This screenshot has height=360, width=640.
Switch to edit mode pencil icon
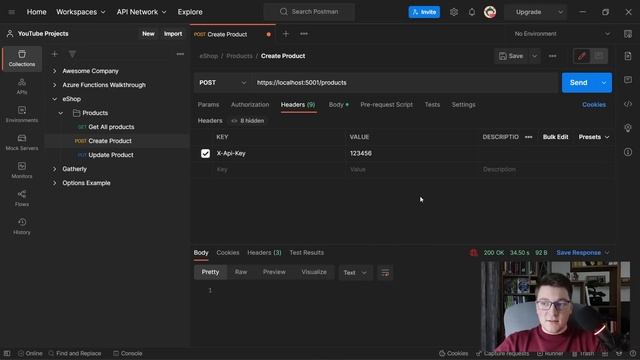click(582, 56)
